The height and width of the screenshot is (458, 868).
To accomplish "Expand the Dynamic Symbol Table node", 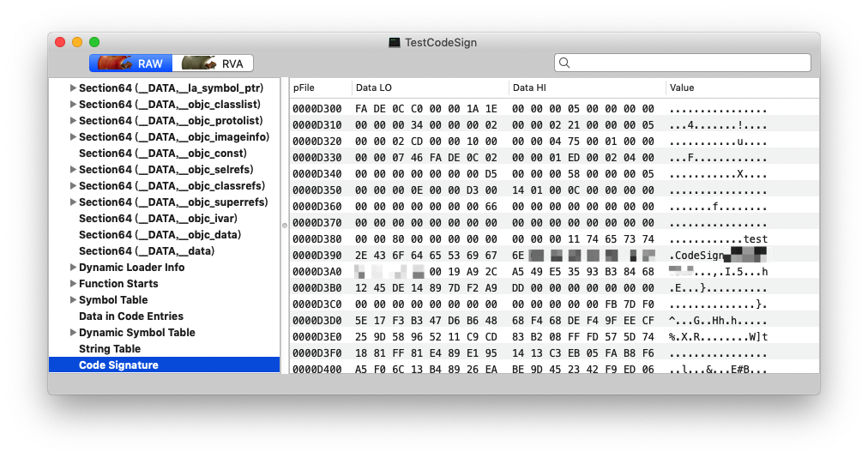I will tap(73, 332).
